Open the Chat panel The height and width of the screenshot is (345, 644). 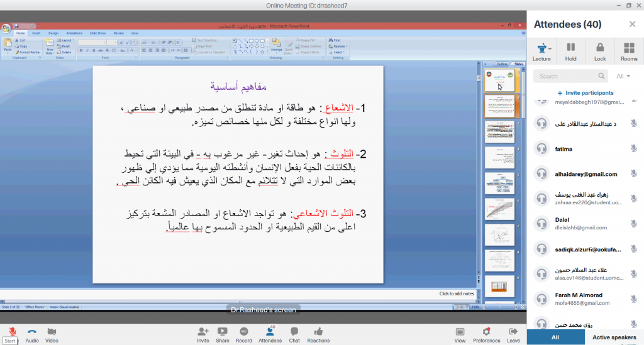click(x=294, y=331)
